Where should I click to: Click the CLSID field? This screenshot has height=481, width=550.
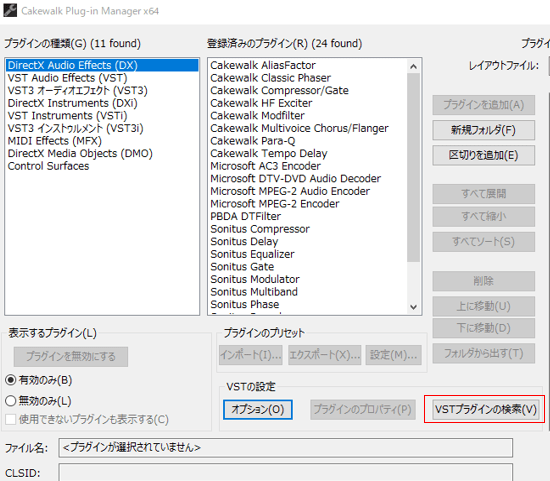pyautogui.click(x=286, y=472)
